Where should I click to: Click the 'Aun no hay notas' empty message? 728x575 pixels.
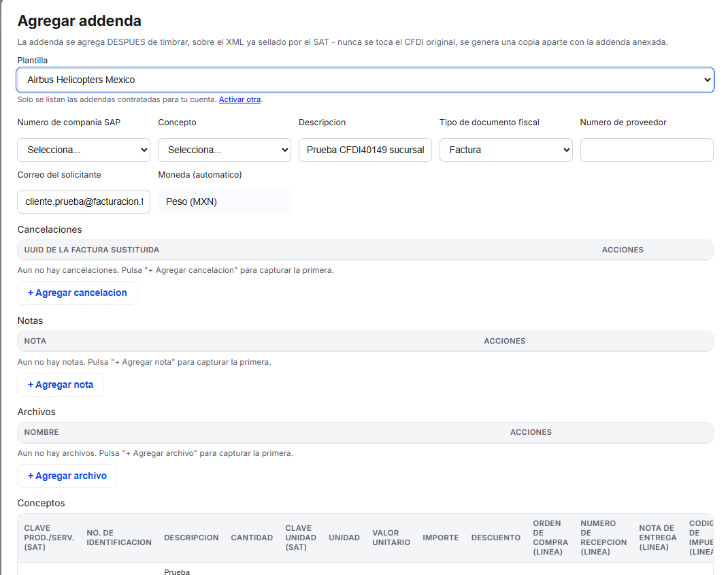click(144, 362)
